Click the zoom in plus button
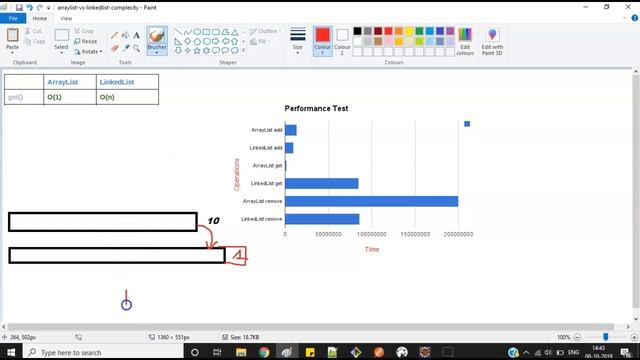Screen dimensions: 640x360 (634, 337)
